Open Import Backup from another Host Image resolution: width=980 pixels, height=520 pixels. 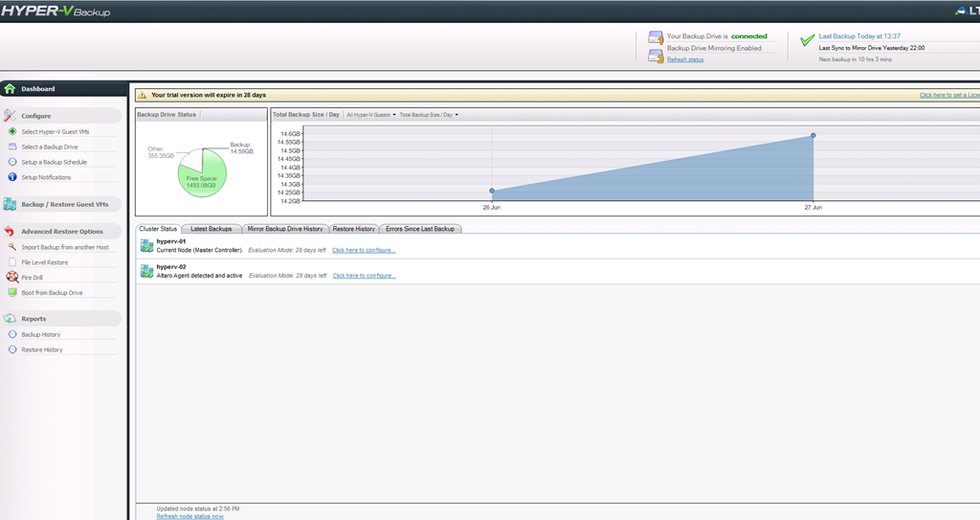65,247
